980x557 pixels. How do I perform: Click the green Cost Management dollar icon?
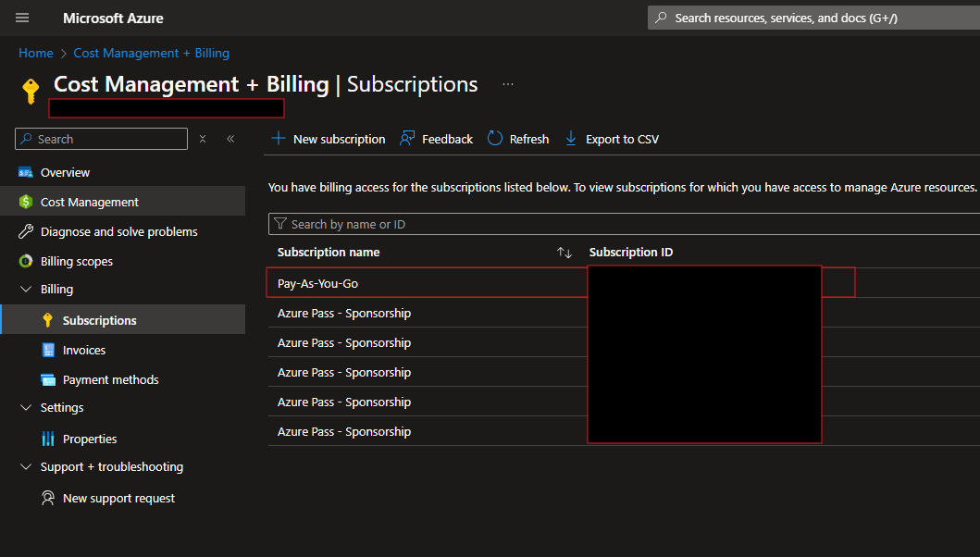[26, 202]
